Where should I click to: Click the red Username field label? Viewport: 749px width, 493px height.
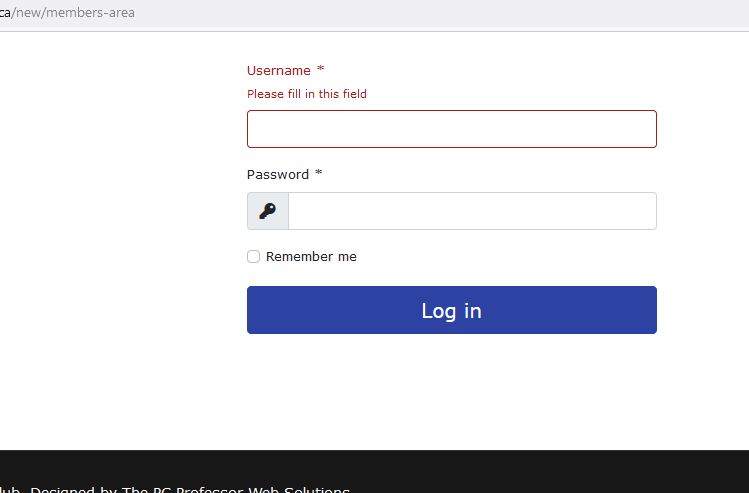pos(278,71)
